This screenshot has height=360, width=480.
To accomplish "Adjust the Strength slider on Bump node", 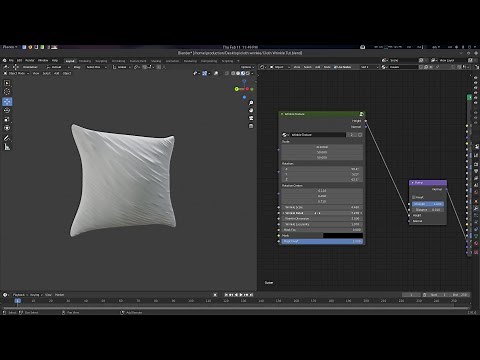I will point(428,204).
